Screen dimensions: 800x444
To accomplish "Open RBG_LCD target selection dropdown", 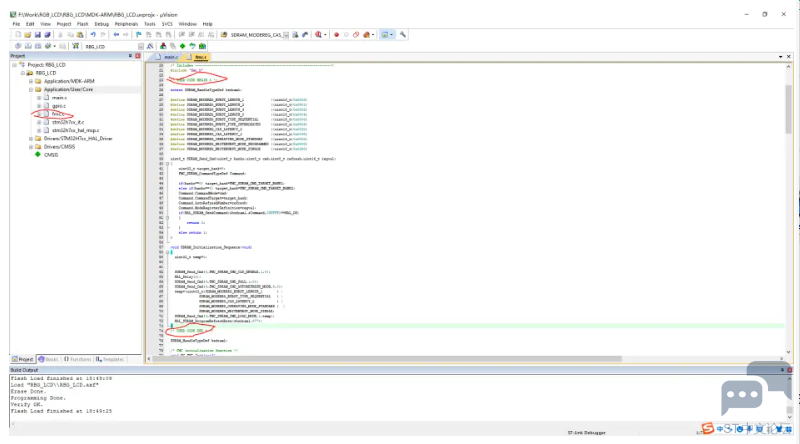I will tap(141, 46).
